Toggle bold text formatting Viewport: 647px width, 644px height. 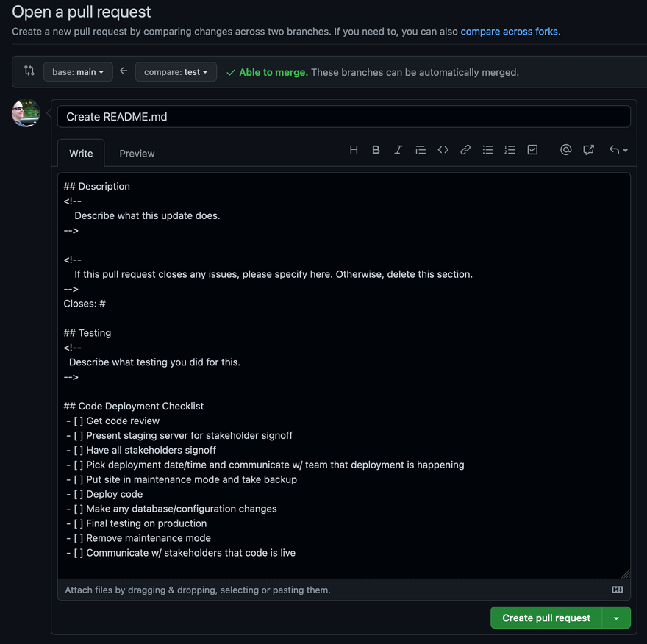coord(376,150)
